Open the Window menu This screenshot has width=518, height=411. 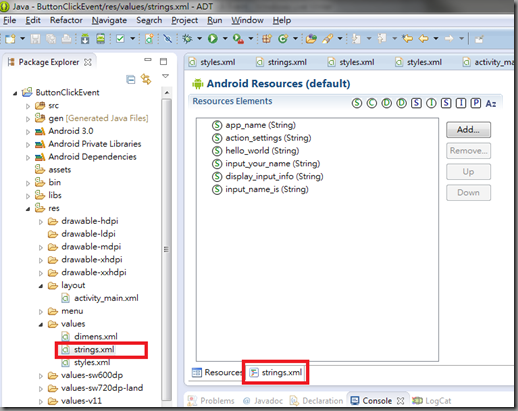click(x=247, y=20)
